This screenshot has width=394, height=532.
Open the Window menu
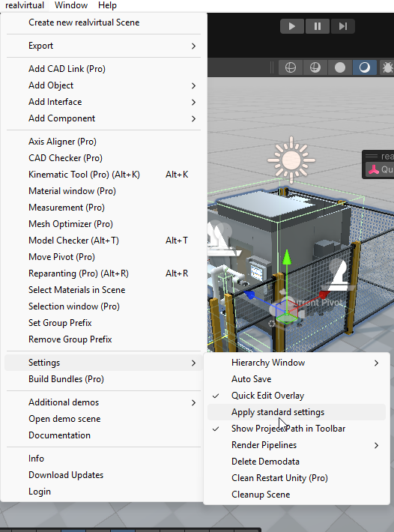(71, 5)
